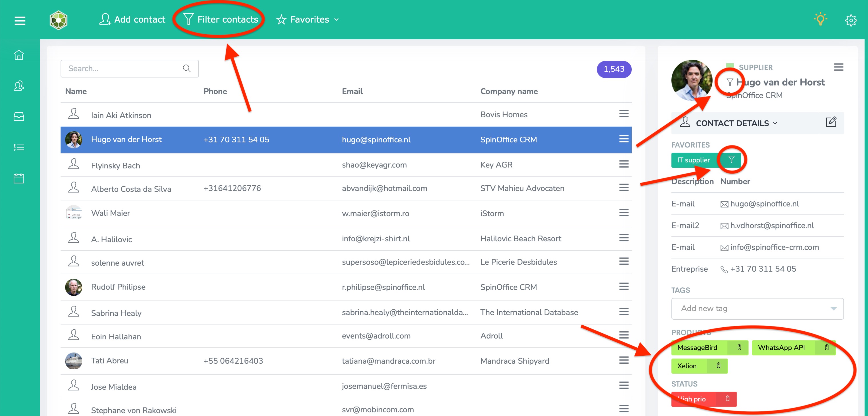This screenshot has height=416, width=868.
Task: Open settings gear icon
Action: [x=851, y=20]
